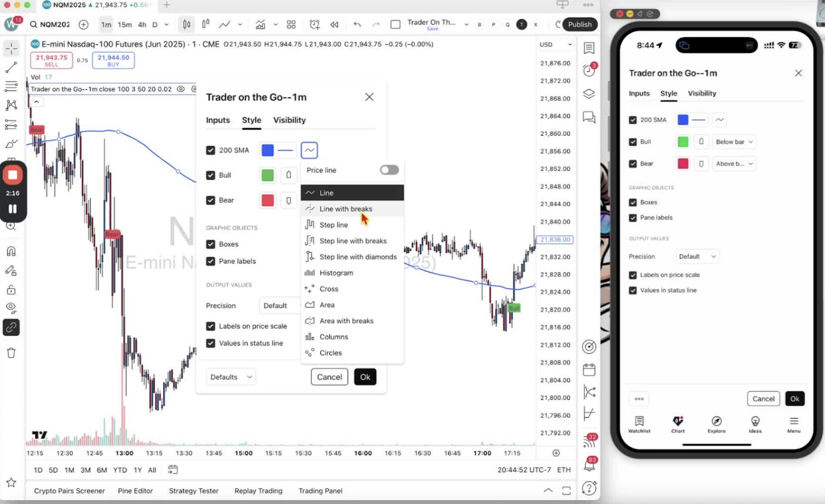Viewport: 825px width, 504px height.
Task: Open the chat bubbles icon on right sidebar
Action: (x=589, y=117)
